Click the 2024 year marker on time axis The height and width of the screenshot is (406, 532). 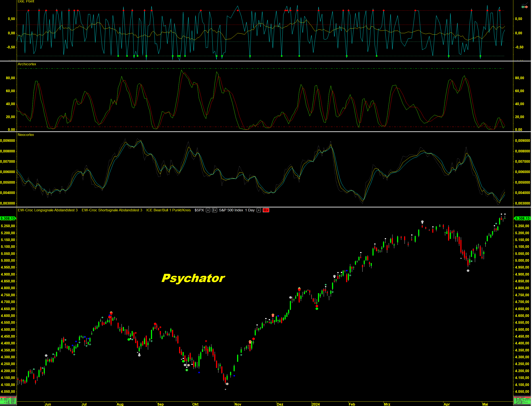(316, 404)
